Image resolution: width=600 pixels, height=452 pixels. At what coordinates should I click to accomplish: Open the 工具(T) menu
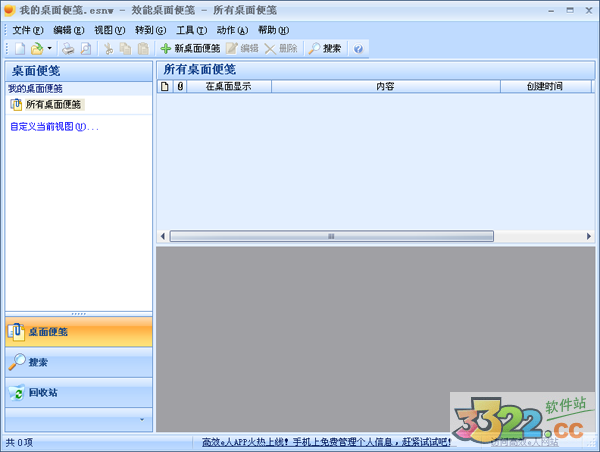(191, 30)
